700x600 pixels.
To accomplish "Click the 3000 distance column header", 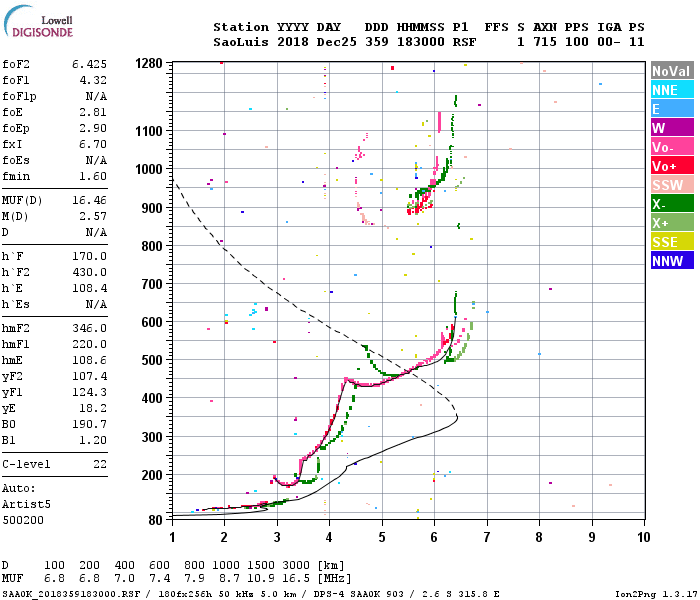I will pyautogui.click(x=296, y=566).
